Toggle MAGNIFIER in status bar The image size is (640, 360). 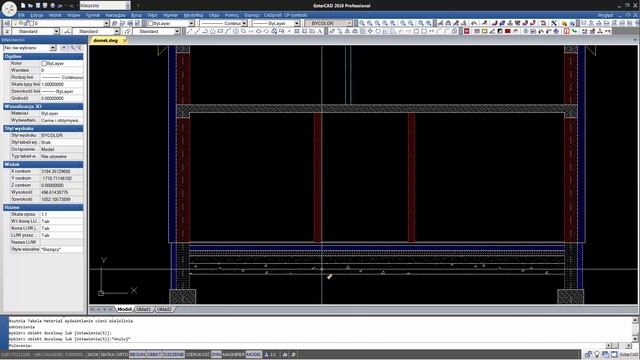[x=233, y=355]
